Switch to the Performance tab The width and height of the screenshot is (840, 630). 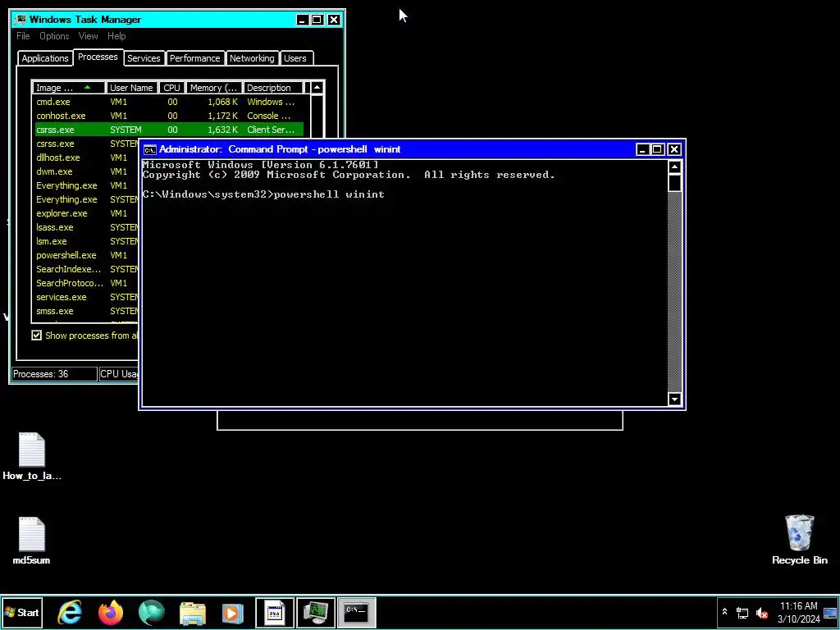(194, 58)
